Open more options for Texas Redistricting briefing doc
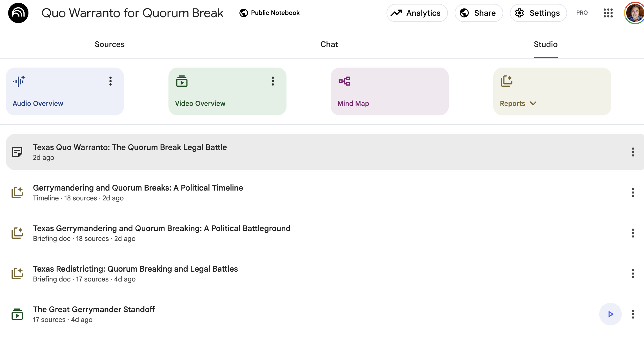644x342 pixels. pyautogui.click(x=633, y=274)
